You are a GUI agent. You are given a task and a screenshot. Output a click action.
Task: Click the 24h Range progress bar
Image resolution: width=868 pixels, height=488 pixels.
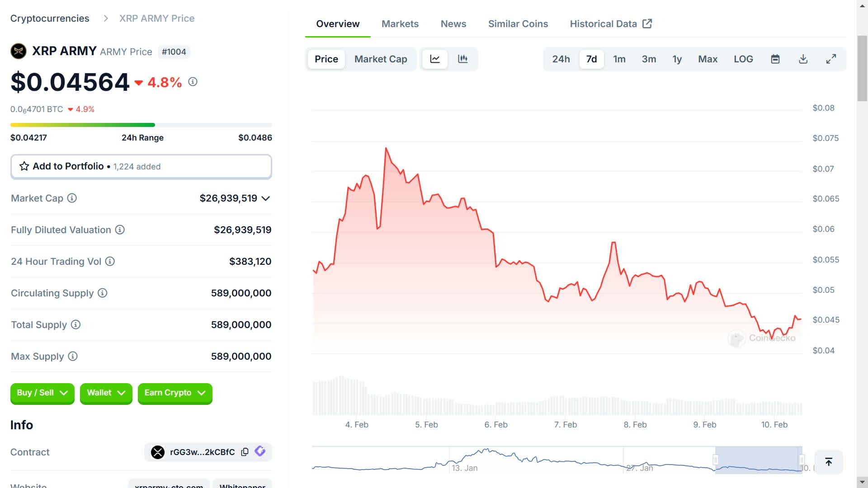(x=141, y=125)
